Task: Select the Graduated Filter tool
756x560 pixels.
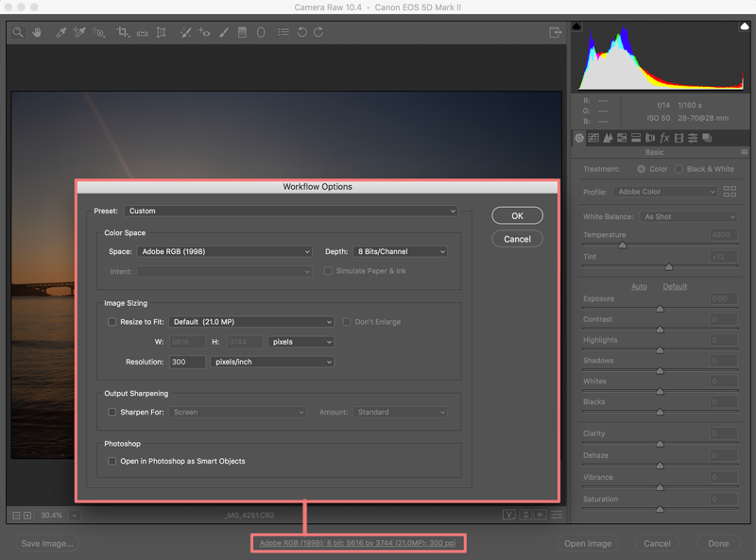Action: point(242,32)
